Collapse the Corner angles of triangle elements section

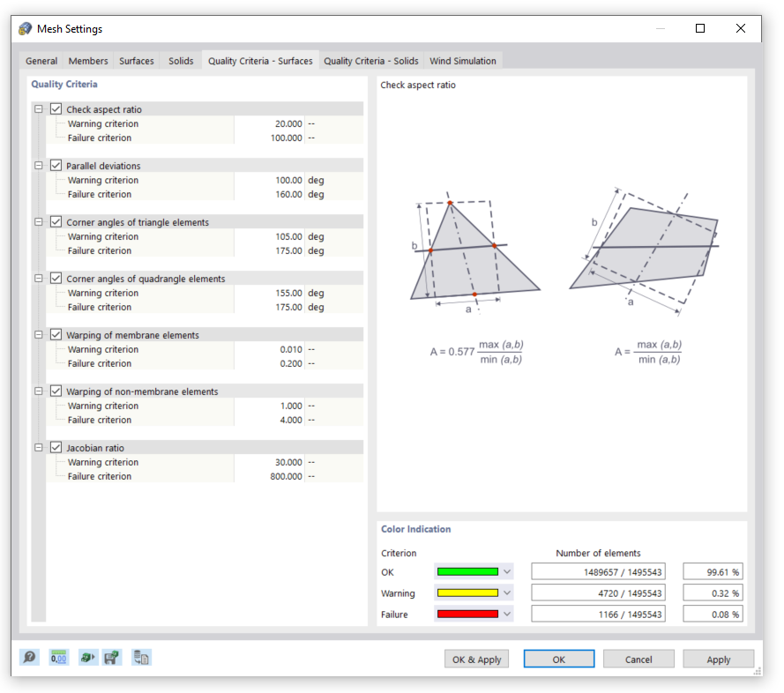[38, 221]
